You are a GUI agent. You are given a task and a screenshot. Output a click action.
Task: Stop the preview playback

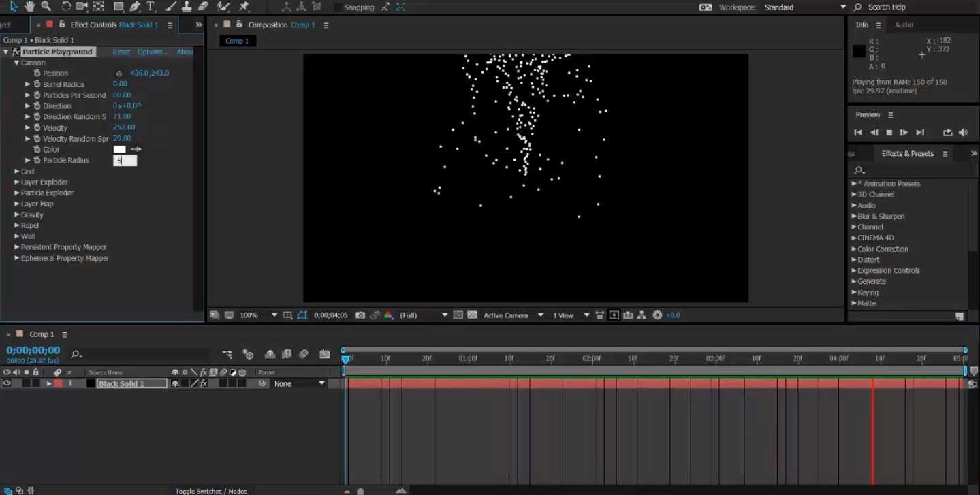[889, 133]
